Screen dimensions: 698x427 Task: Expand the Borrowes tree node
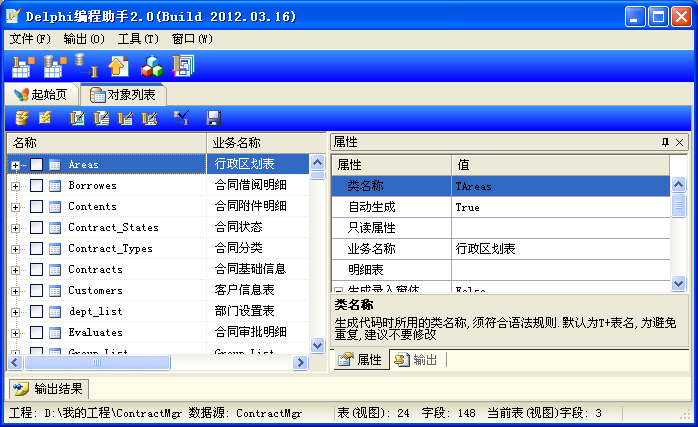[x=16, y=186]
